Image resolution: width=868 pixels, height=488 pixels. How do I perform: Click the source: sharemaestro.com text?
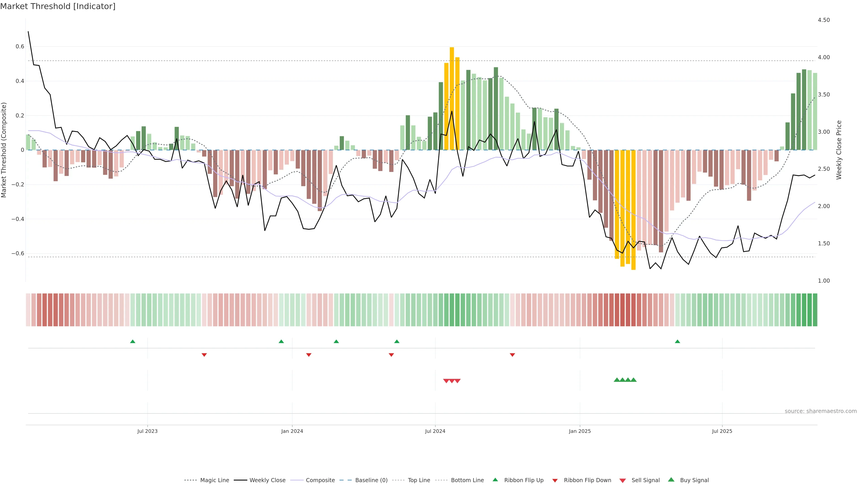pyautogui.click(x=821, y=411)
